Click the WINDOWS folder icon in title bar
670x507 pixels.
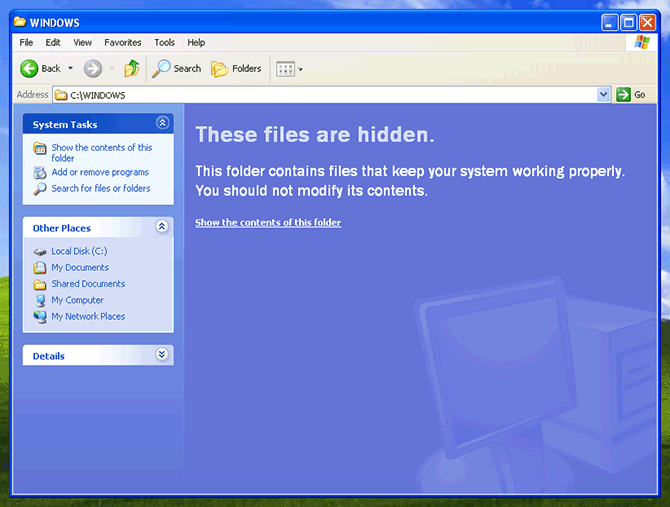(x=20, y=22)
